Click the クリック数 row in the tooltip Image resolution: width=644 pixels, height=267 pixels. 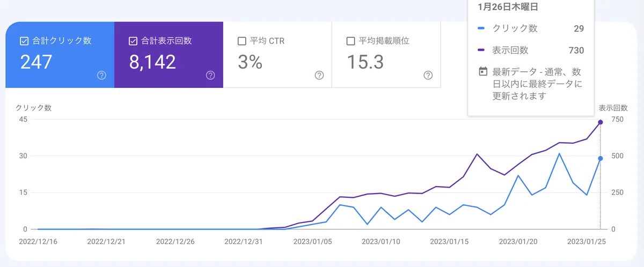tap(531, 28)
